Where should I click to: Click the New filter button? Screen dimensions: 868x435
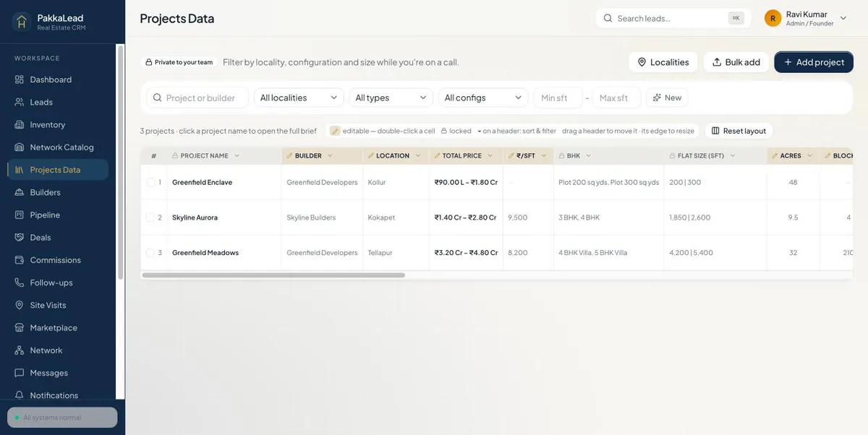[x=667, y=98]
